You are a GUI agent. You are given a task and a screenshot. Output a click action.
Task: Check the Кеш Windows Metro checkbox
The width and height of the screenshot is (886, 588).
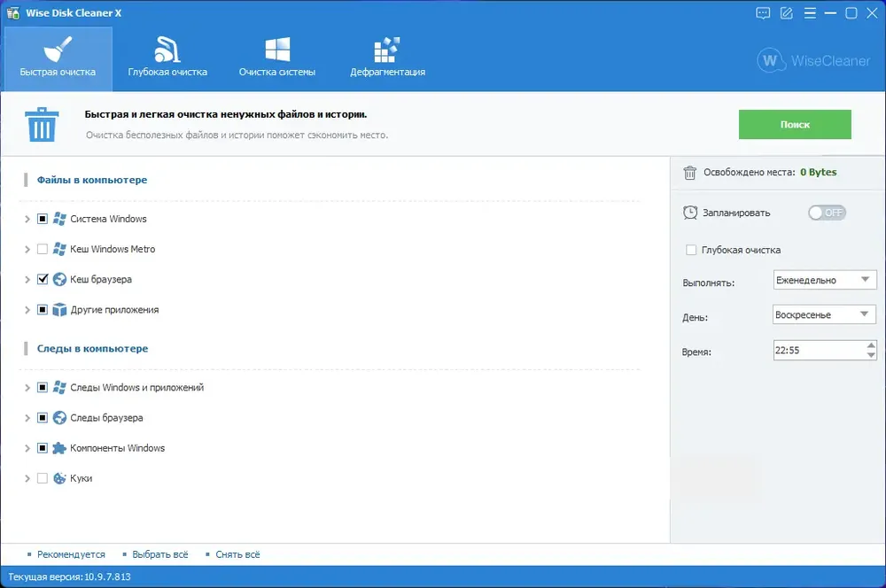pos(43,249)
